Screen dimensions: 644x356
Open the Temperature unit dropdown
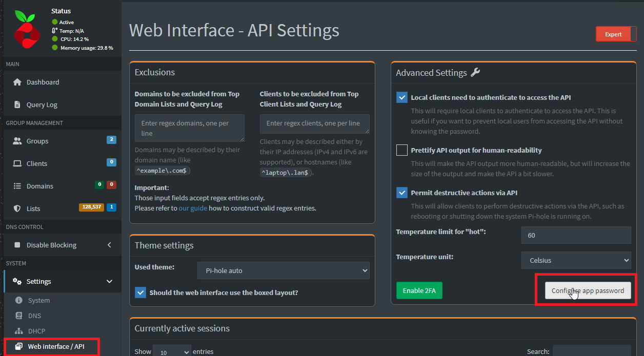[x=576, y=260]
